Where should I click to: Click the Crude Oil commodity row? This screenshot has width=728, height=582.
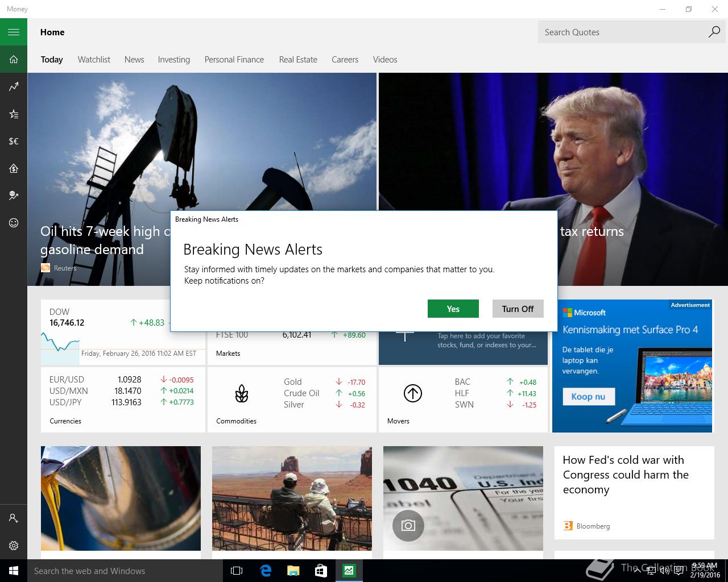click(x=324, y=393)
